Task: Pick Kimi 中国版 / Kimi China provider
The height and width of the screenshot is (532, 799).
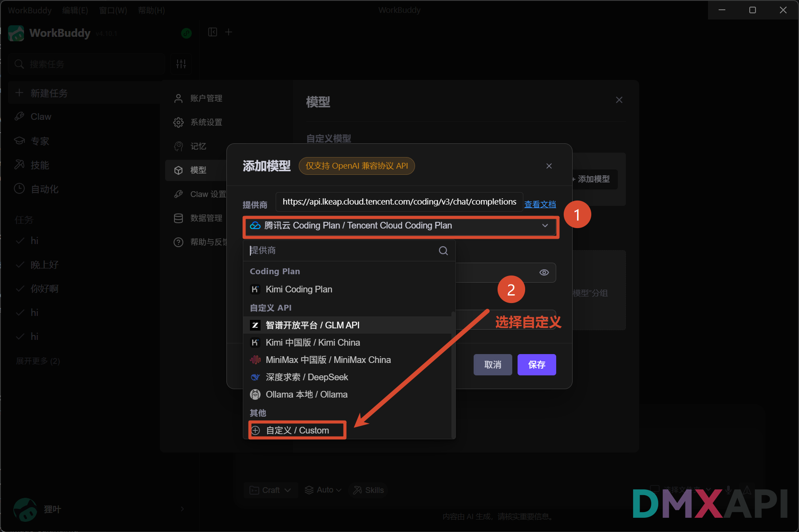Action: click(x=348, y=343)
